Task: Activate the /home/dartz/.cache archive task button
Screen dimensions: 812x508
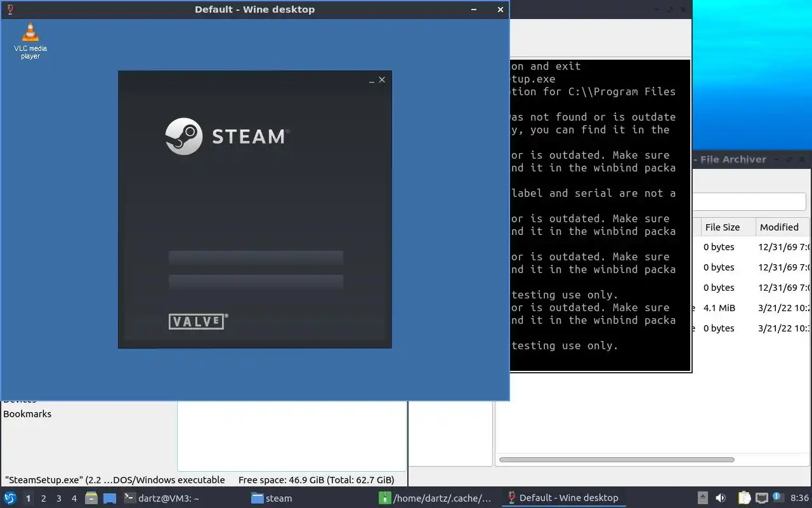Action: tap(435, 498)
